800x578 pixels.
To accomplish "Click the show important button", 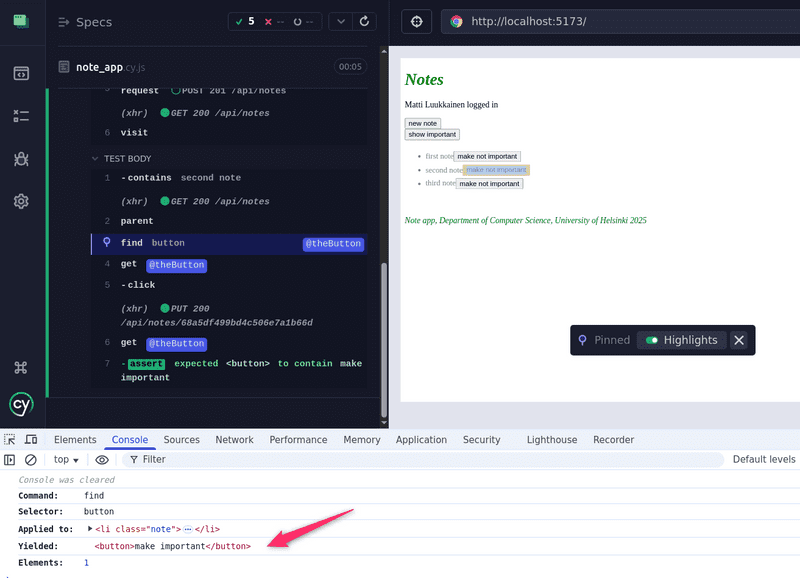I will click(432, 134).
